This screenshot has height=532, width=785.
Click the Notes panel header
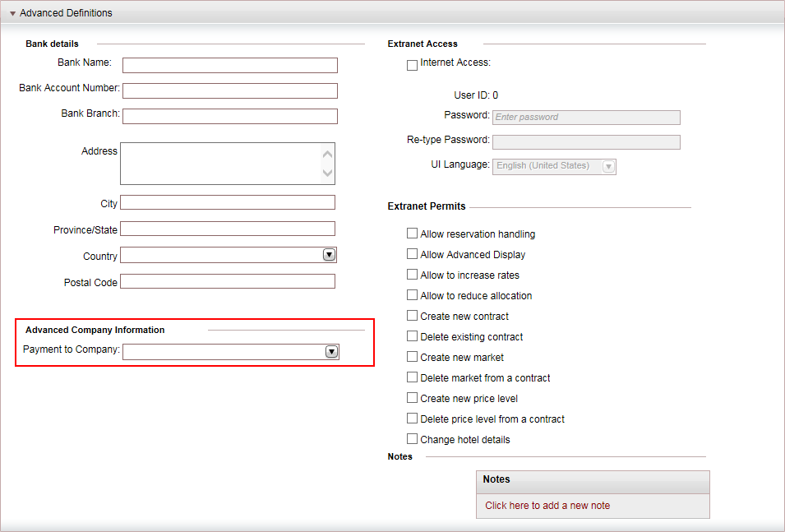(593, 482)
